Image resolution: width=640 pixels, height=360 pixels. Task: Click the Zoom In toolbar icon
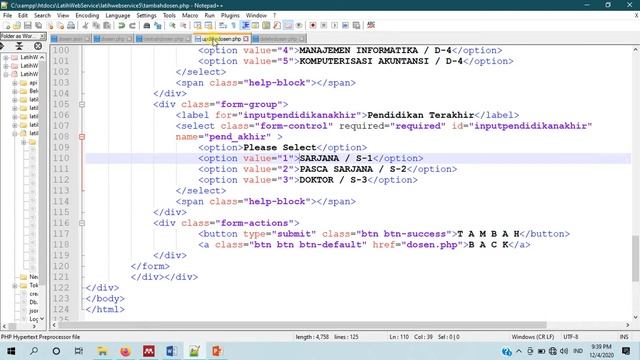172,25
